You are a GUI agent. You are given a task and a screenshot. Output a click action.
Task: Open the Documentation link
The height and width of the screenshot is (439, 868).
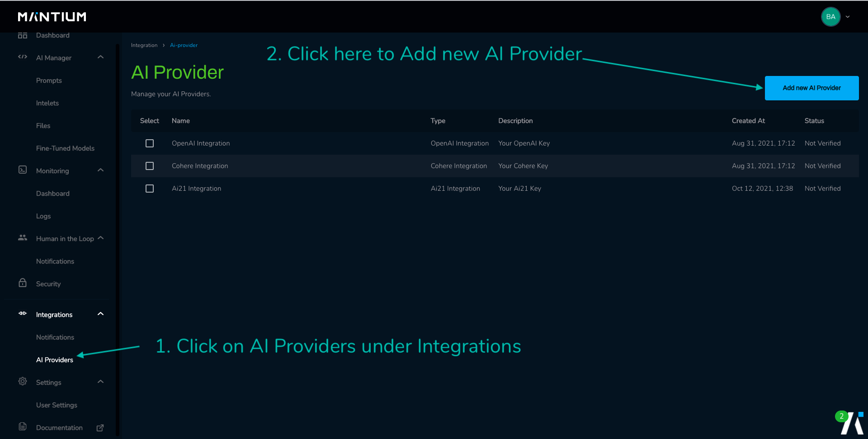point(59,428)
